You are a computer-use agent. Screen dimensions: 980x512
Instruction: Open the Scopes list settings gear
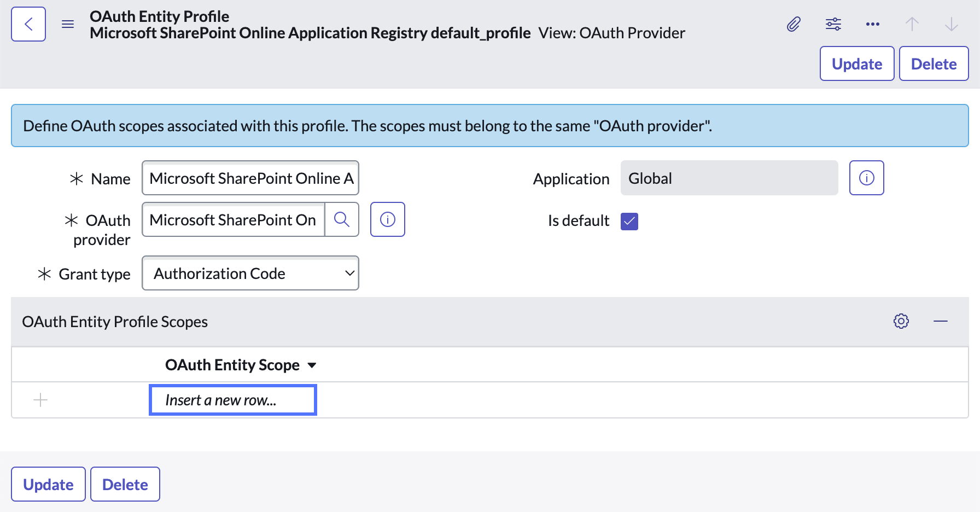[901, 321]
